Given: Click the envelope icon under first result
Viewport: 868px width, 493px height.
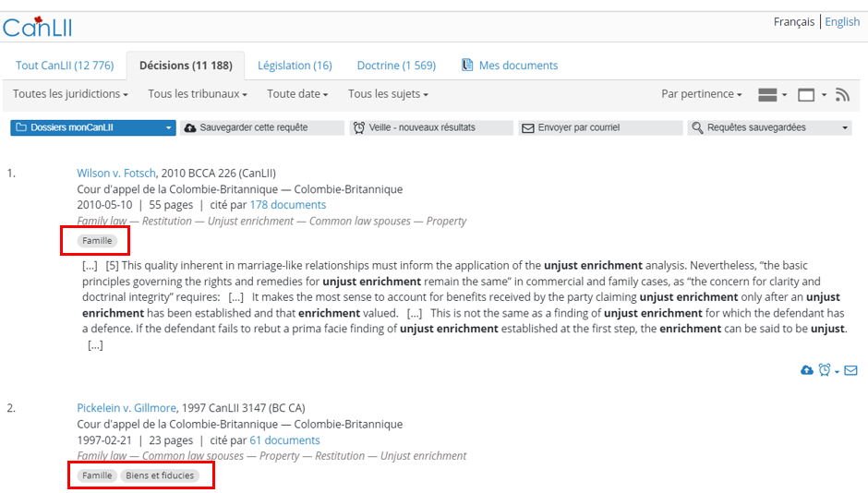Looking at the screenshot, I should coord(850,370).
